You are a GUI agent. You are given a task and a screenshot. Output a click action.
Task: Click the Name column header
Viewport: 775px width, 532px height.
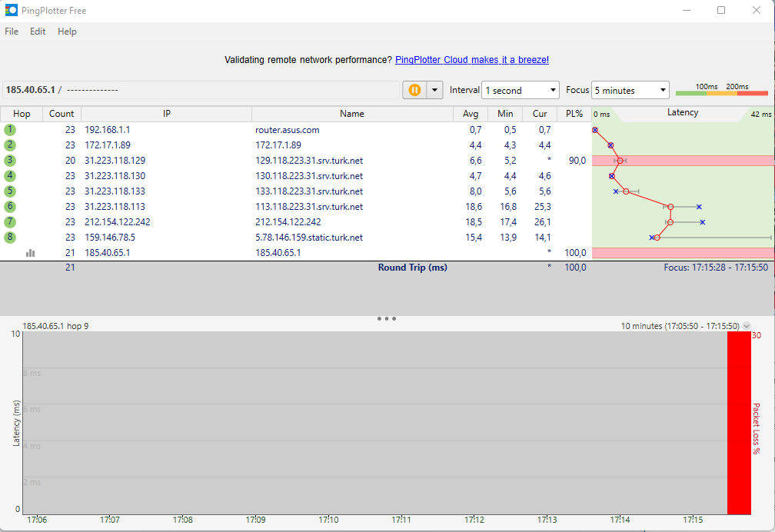pyautogui.click(x=352, y=114)
